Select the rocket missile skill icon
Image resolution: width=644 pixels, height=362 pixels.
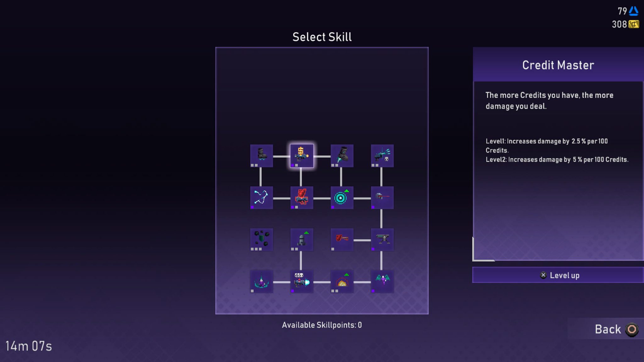pyautogui.click(x=301, y=239)
